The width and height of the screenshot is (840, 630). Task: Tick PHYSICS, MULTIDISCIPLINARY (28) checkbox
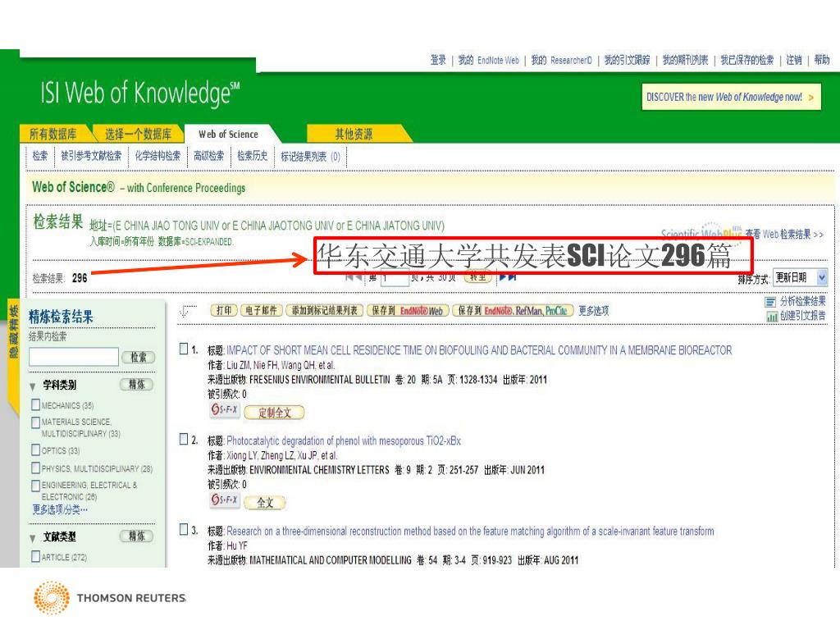(36, 468)
